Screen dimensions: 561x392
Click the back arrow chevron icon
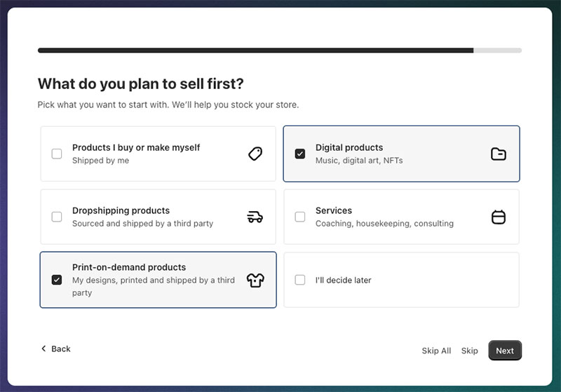pyautogui.click(x=43, y=349)
